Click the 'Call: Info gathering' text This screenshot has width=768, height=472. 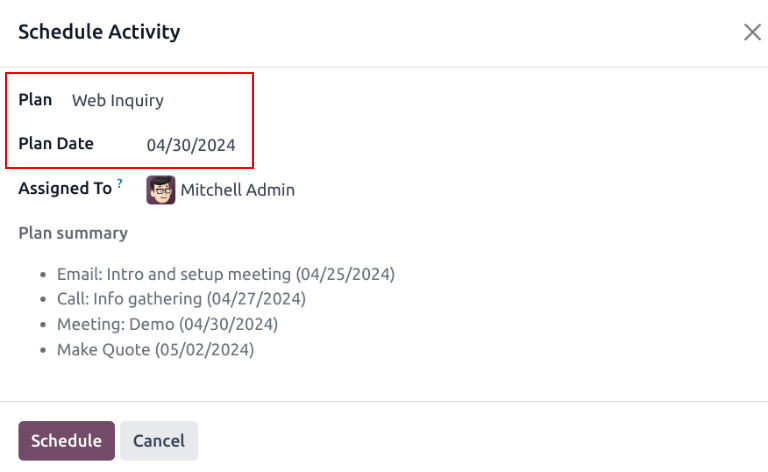pos(129,299)
